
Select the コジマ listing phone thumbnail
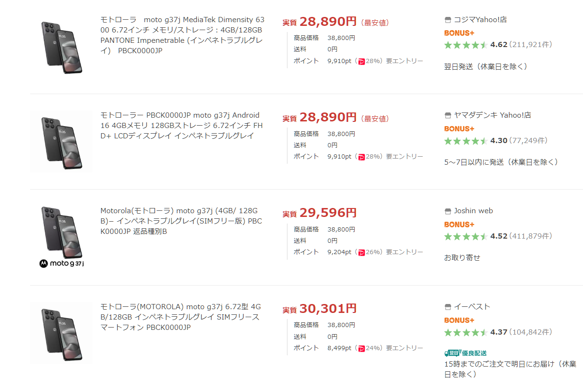coord(61,47)
